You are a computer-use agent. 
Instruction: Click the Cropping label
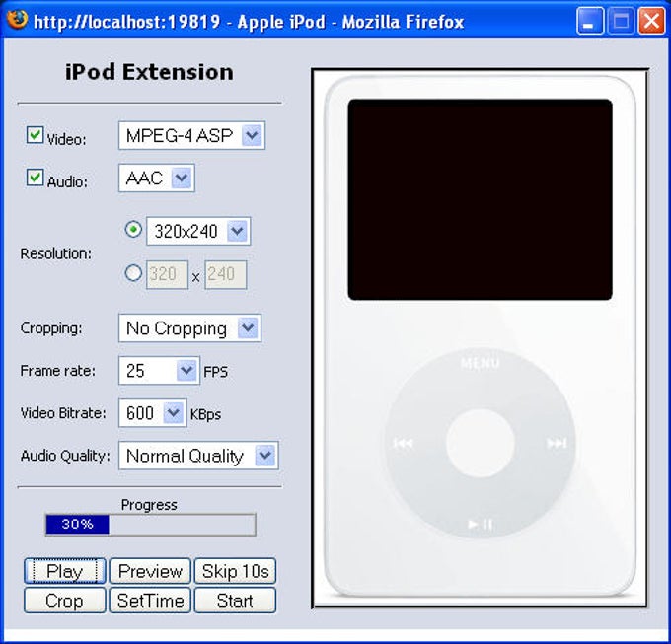pos(51,328)
